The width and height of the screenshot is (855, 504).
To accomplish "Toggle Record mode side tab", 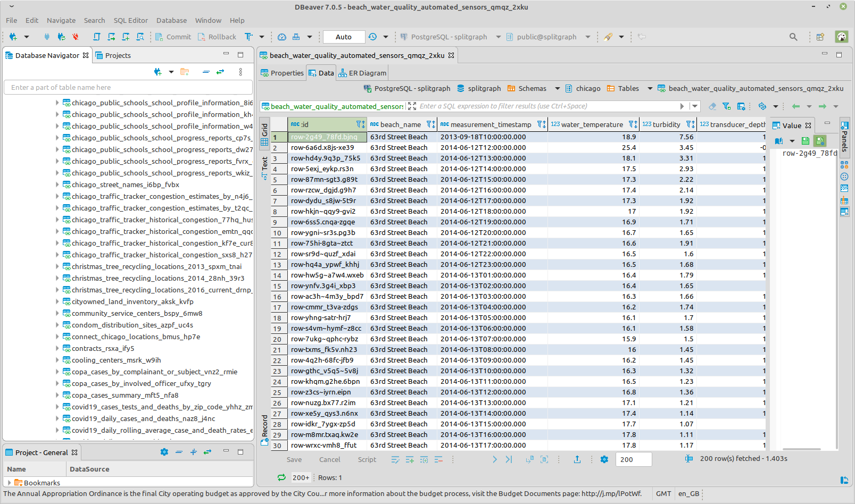I will click(264, 430).
